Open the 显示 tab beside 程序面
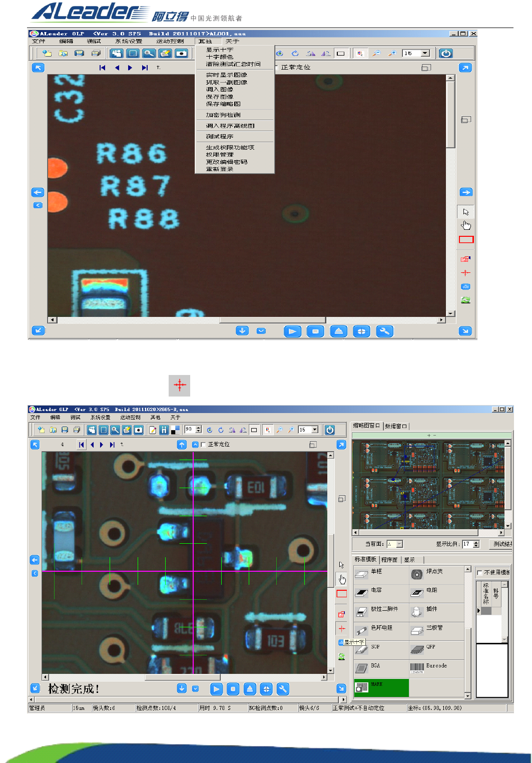The width and height of the screenshot is (532, 763). [x=409, y=560]
